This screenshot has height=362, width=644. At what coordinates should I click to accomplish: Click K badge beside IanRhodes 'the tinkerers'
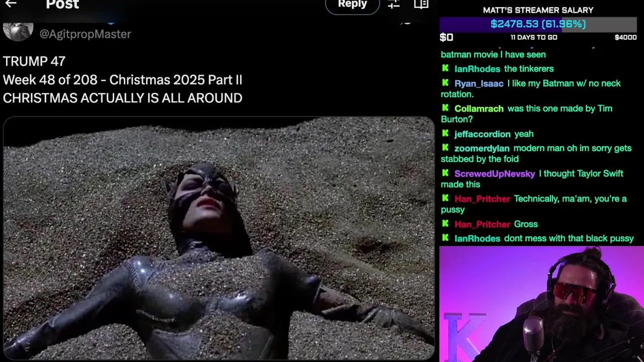[x=445, y=68]
